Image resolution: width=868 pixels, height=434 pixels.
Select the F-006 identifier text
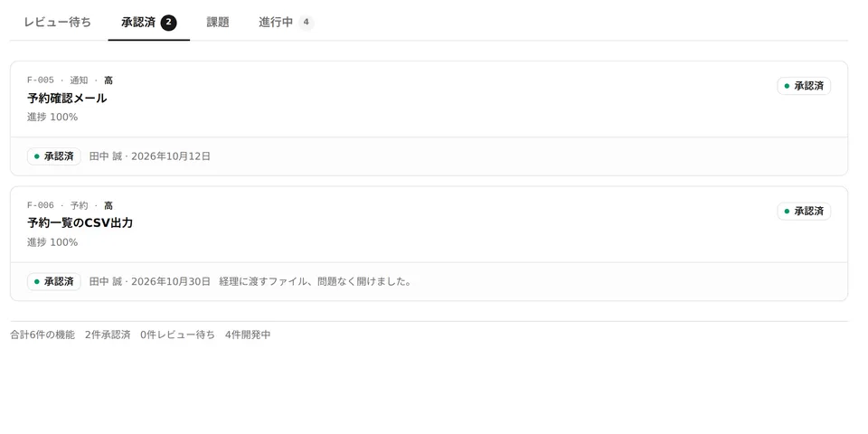tap(41, 205)
